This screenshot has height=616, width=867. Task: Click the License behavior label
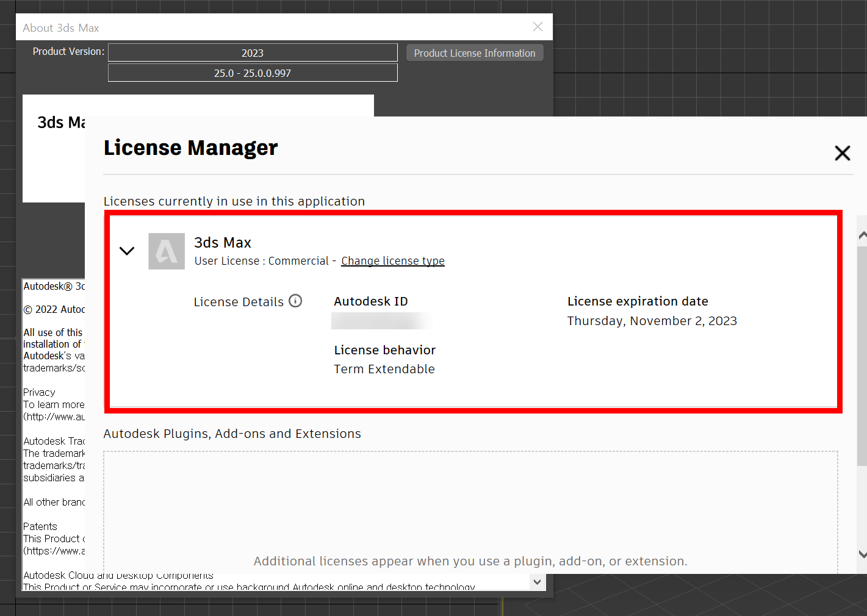pyautogui.click(x=385, y=350)
